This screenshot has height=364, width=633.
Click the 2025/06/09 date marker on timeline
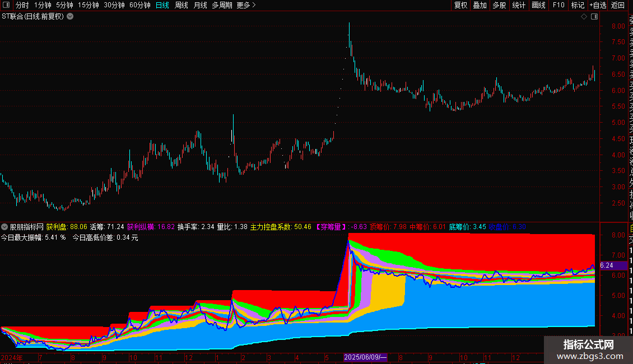[365, 357]
